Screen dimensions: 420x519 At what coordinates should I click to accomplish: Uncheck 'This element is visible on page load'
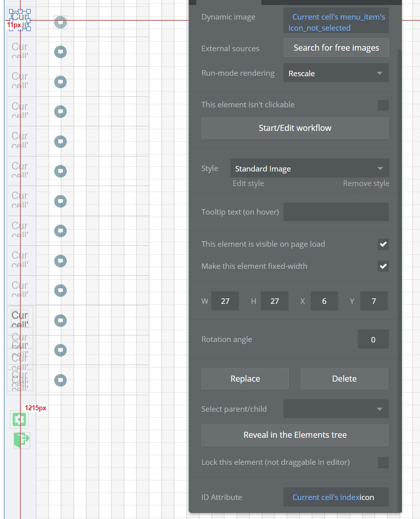383,245
